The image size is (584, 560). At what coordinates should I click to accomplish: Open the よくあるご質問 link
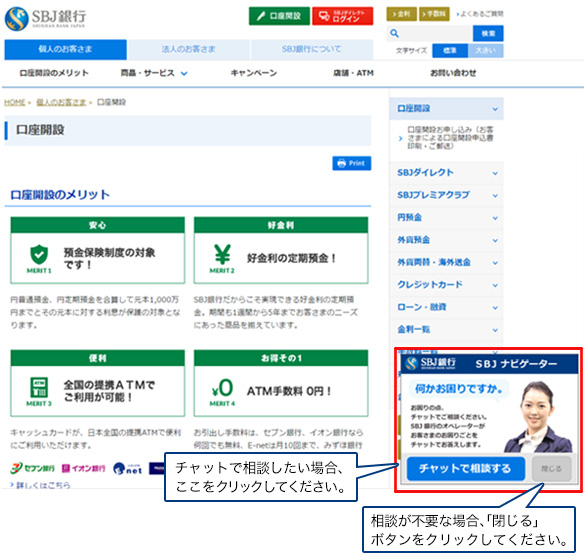(480, 14)
